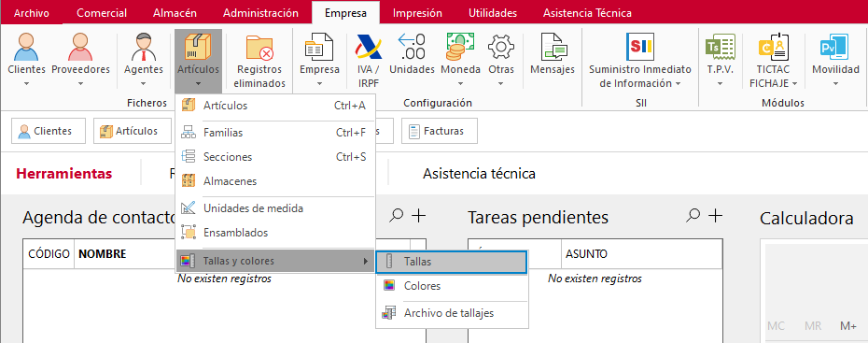Switch to the Almacén ribbon tab
The height and width of the screenshot is (343, 868).
click(175, 13)
